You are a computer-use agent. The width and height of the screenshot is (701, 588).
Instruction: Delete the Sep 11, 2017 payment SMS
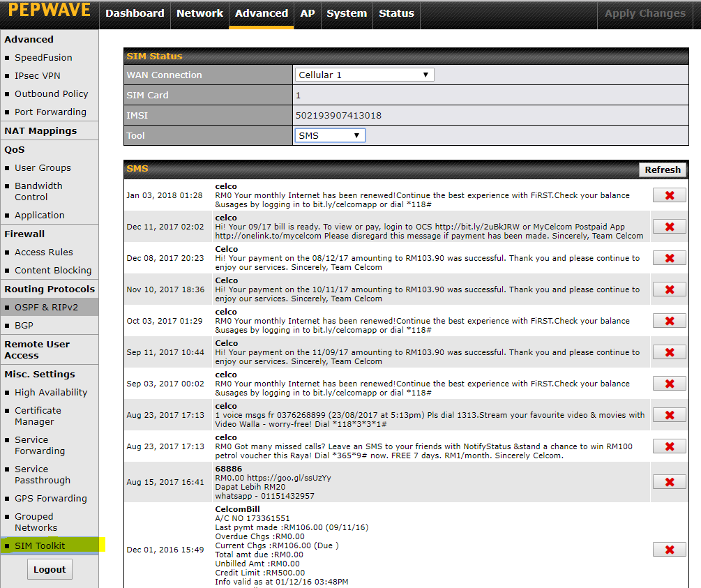pos(669,352)
